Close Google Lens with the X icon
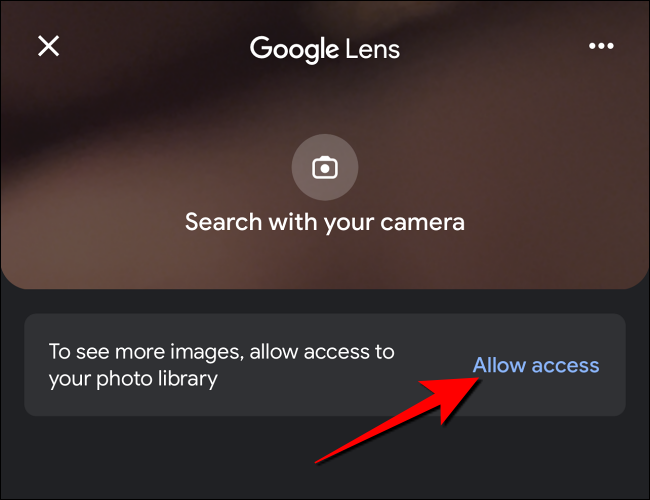 tap(49, 46)
